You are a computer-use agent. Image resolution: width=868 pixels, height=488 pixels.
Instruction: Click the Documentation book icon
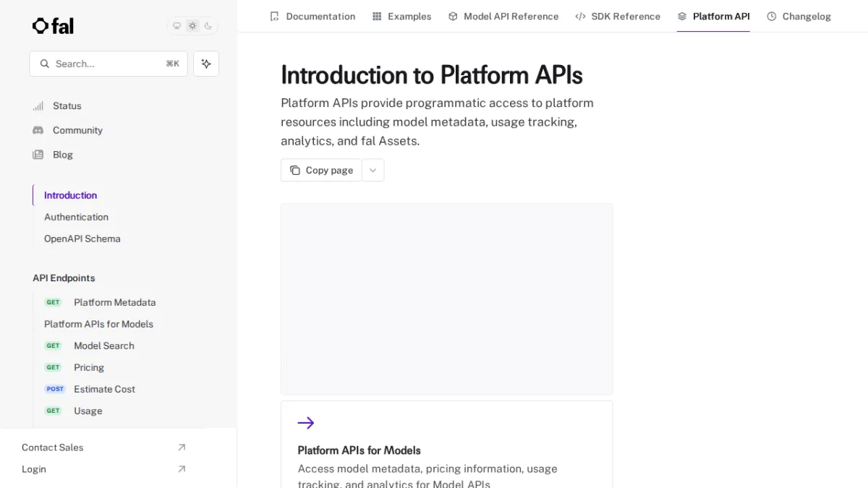coord(274,16)
